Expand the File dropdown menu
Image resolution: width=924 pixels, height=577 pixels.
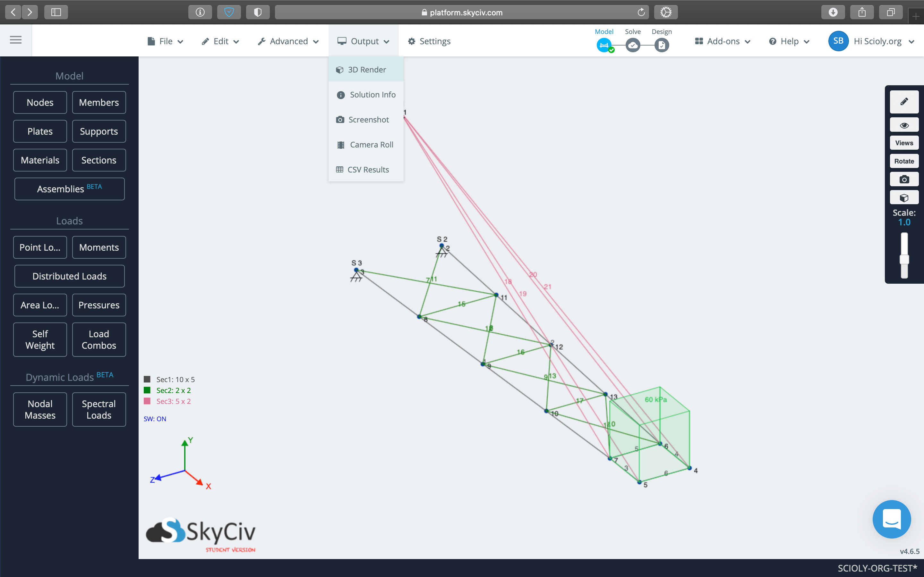point(165,41)
